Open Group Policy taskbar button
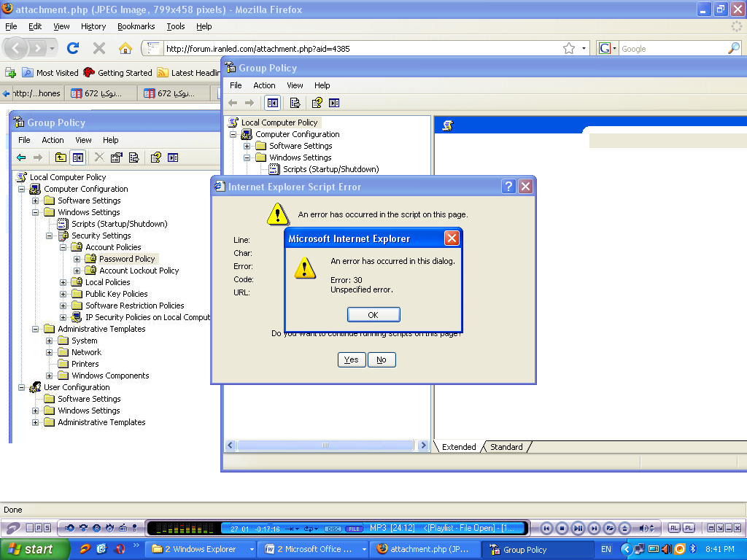The image size is (747, 560). click(538, 550)
